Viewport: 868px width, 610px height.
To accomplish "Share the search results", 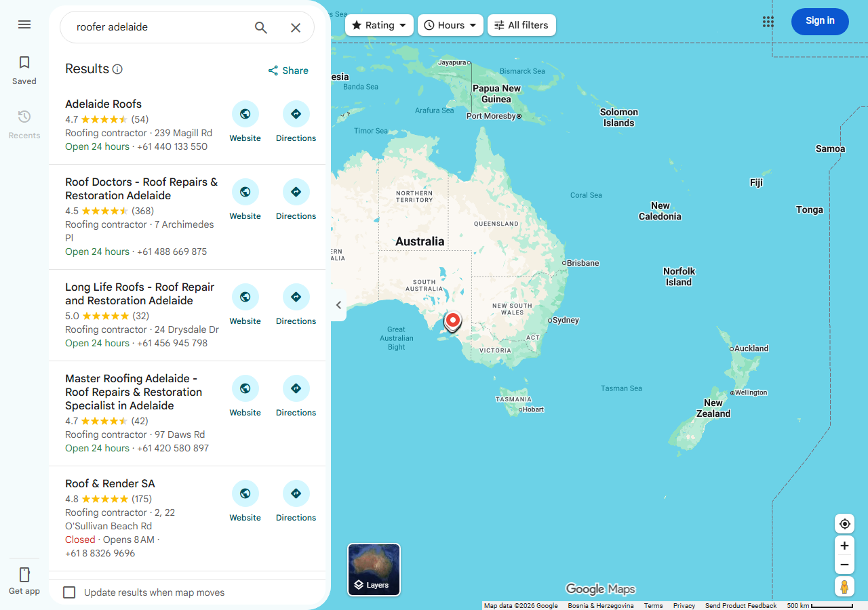I will [x=288, y=70].
